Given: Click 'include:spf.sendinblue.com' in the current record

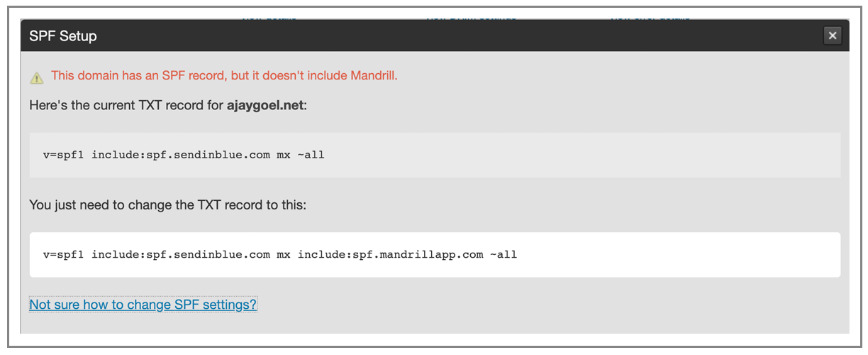Looking at the screenshot, I should coord(181,155).
